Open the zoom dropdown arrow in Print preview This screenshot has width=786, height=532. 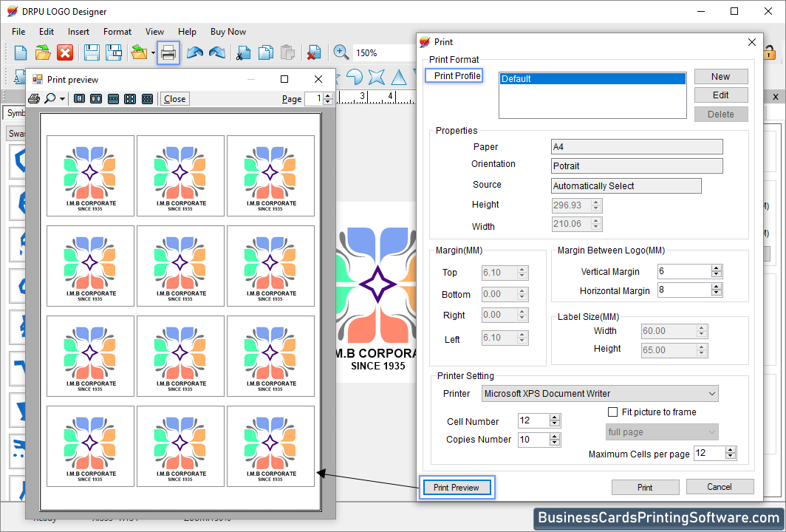pos(62,99)
